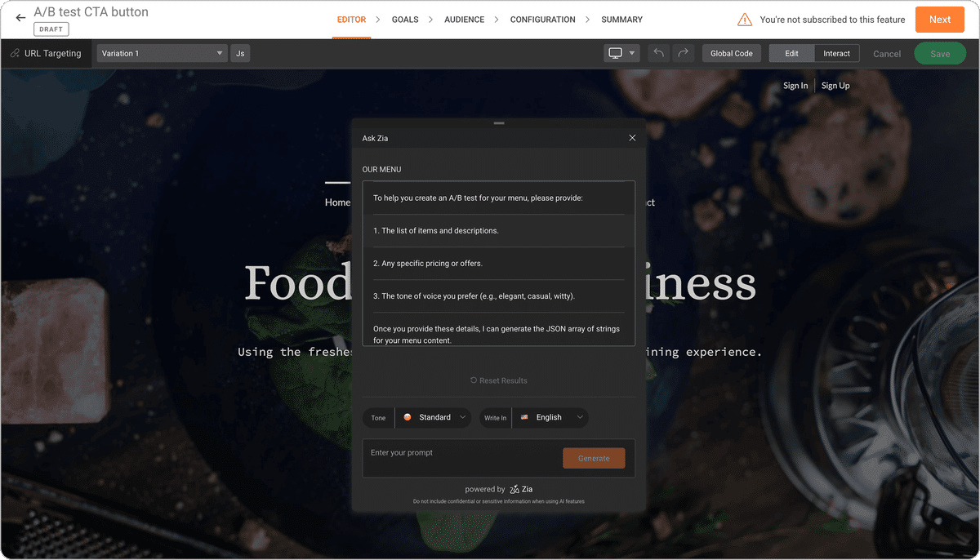The width and height of the screenshot is (980, 560).
Task: Go to the EDITOR step
Action: point(351,20)
